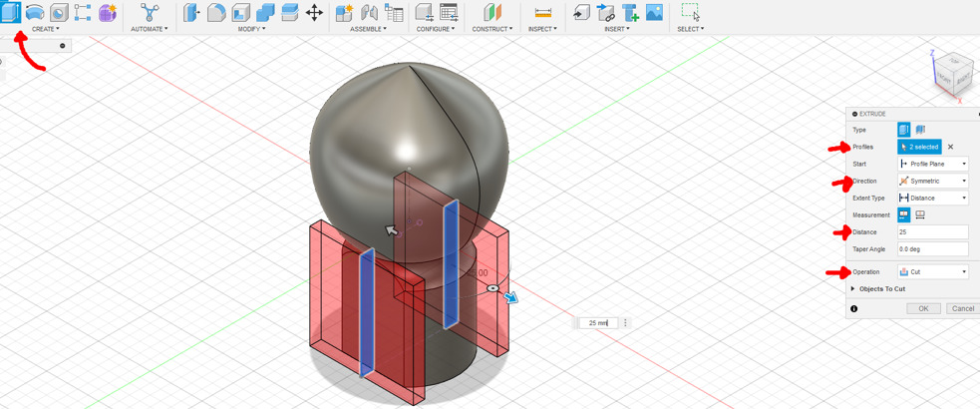Click the 25 mm on-canvas distance field

tap(598, 322)
